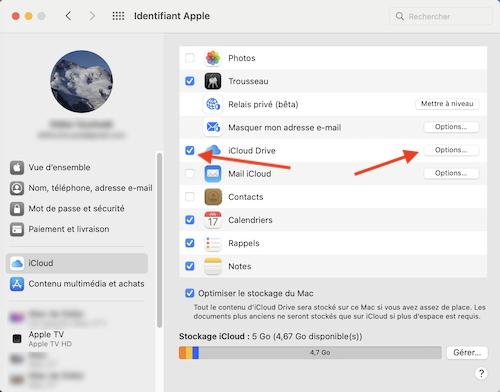This screenshot has height=392, width=500.
Task: Click the Relais privé (bêta) label
Action: coord(263,105)
